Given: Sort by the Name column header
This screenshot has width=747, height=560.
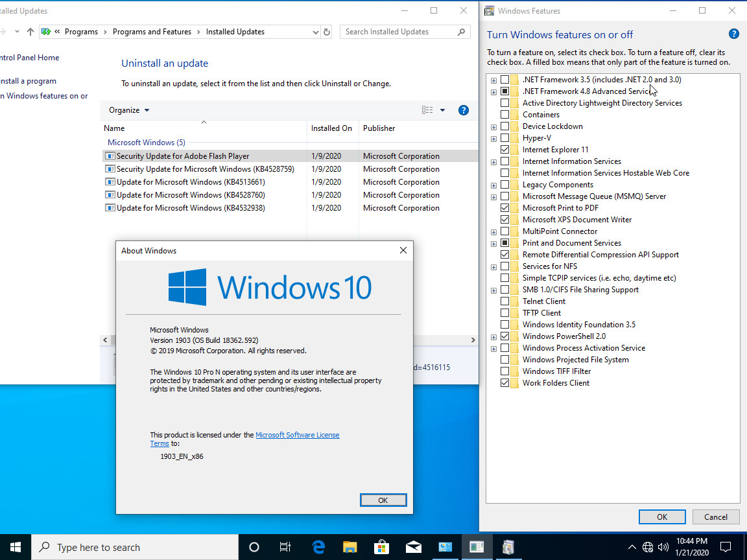Looking at the screenshot, I should [205, 128].
